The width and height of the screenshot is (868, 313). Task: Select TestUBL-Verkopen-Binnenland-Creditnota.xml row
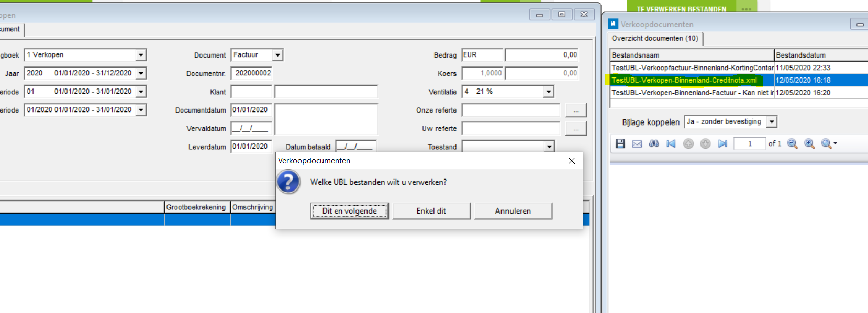coord(684,80)
